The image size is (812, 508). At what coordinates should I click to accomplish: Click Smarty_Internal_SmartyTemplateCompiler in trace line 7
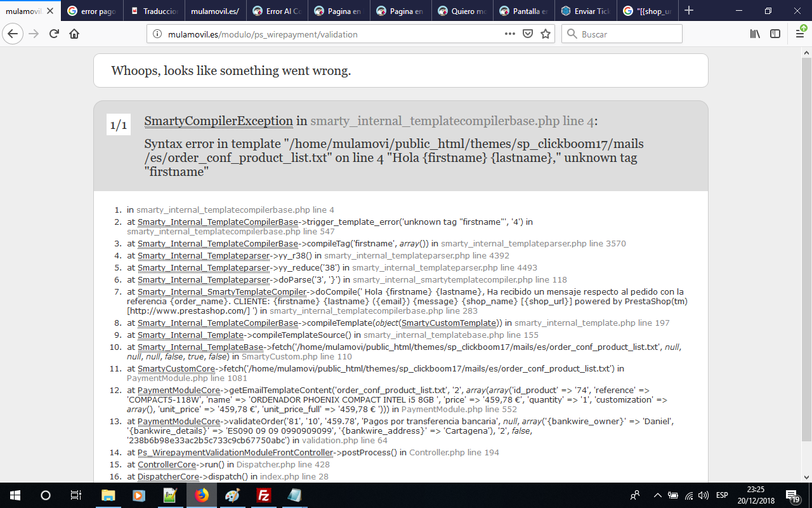(x=222, y=292)
